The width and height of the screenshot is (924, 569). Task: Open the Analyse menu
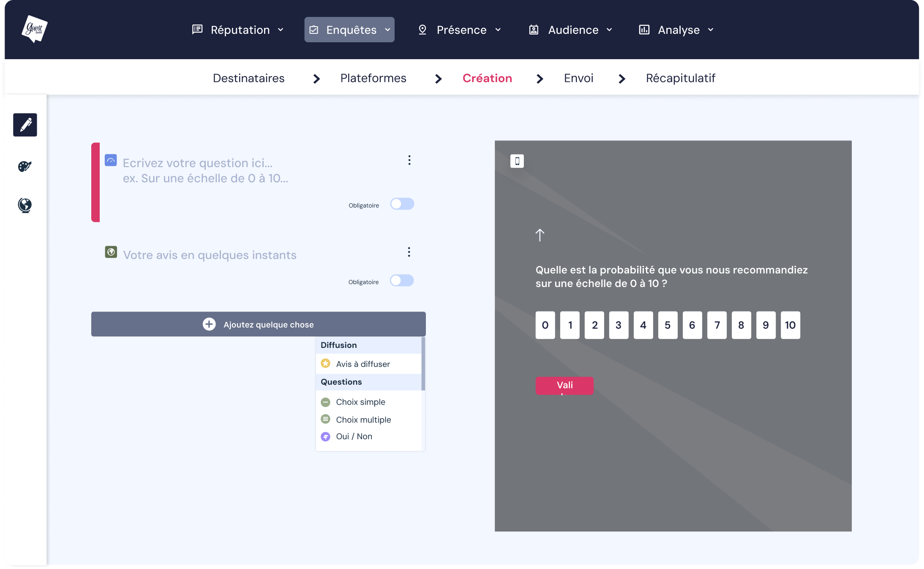click(x=676, y=30)
